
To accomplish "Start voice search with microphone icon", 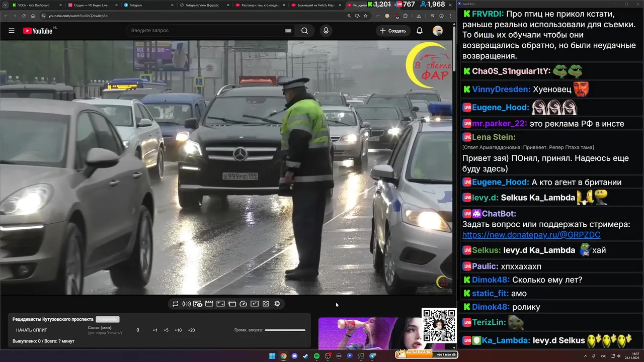I will 326,31.
